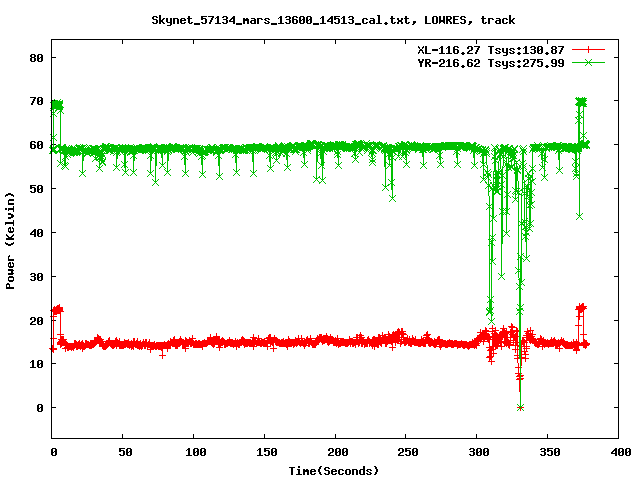640x480 pixels.
Task: Click y-axis tick label 60
Action: (36, 145)
